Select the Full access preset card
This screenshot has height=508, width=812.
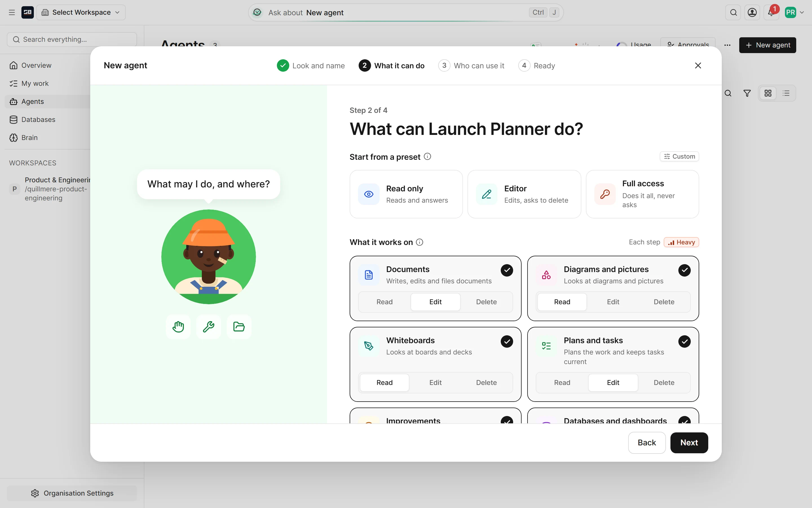[642, 194]
